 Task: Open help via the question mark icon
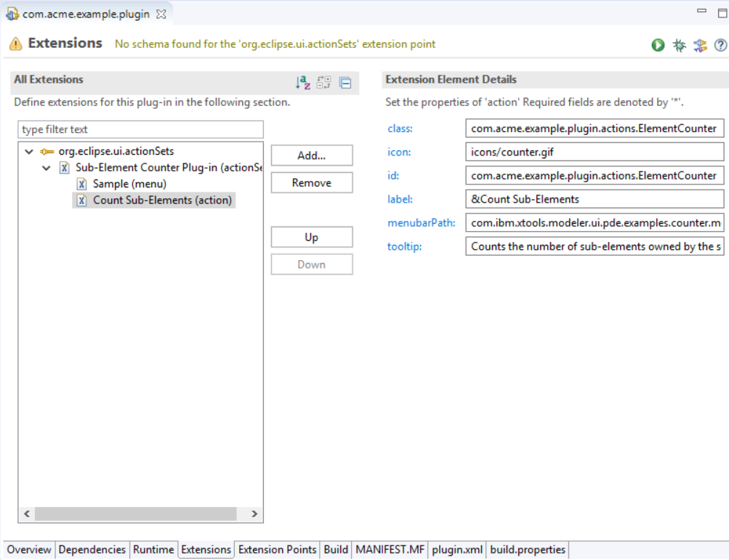coord(720,45)
